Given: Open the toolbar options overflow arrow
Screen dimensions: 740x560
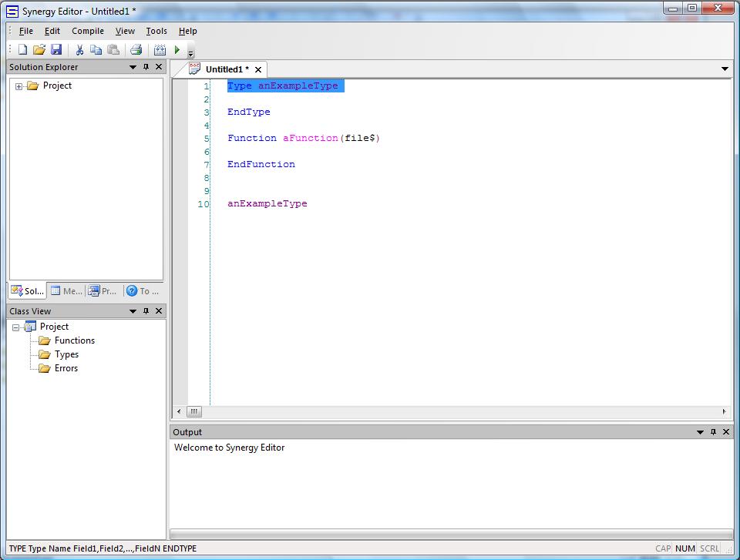Looking at the screenshot, I should click(190, 53).
